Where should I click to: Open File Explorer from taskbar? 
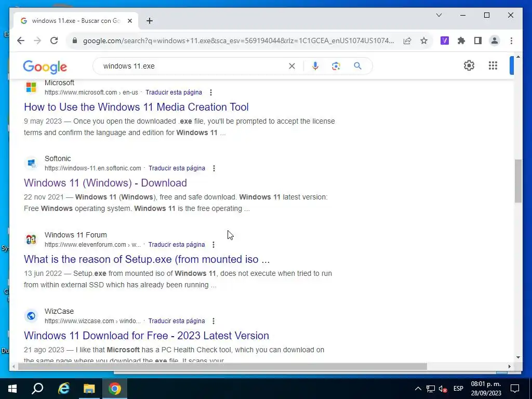pos(89,389)
